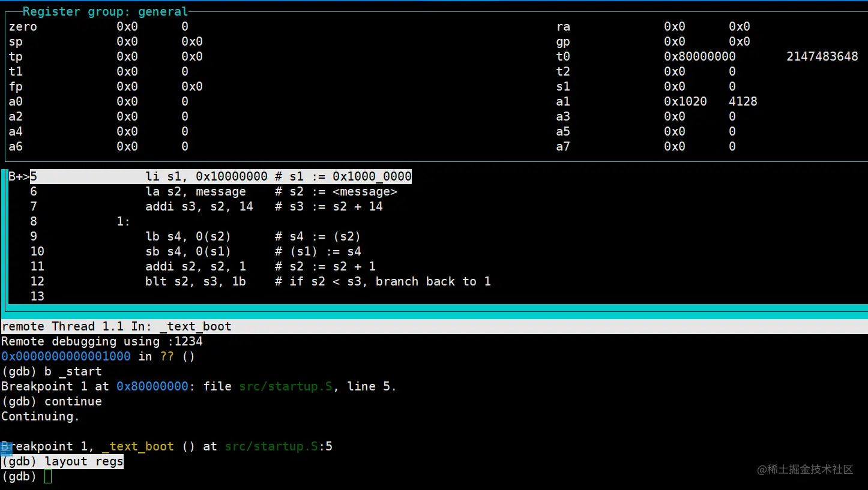Click blue breakpoint address 0x80000000
Screen dimensions: 868x490
click(x=152, y=386)
